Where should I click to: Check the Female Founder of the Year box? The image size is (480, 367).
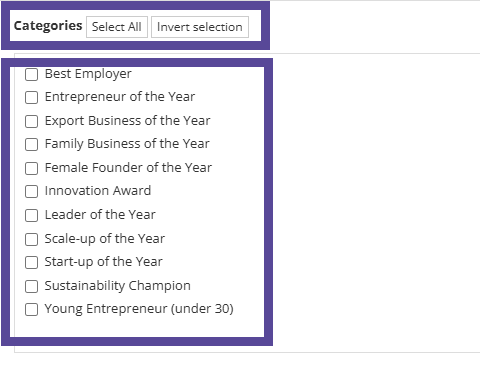[x=32, y=168]
